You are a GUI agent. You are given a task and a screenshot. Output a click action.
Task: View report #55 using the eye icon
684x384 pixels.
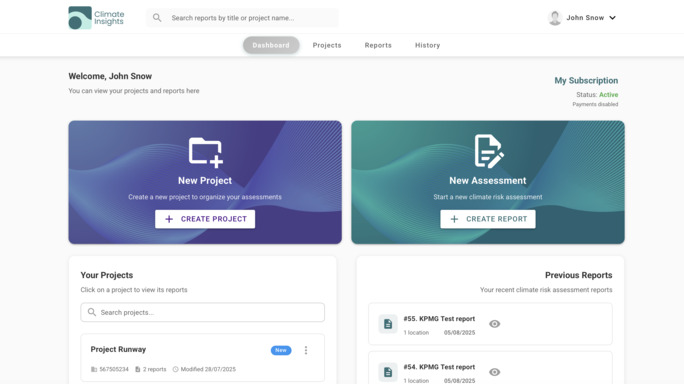(494, 324)
